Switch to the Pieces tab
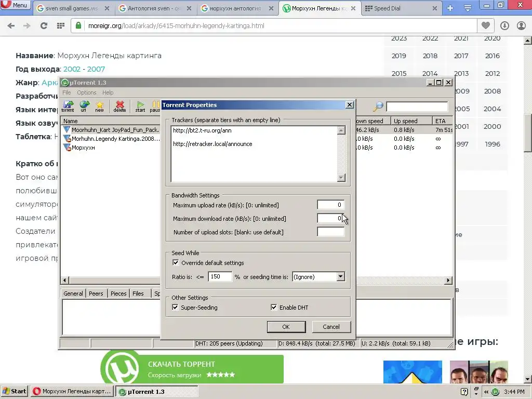 click(118, 294)
